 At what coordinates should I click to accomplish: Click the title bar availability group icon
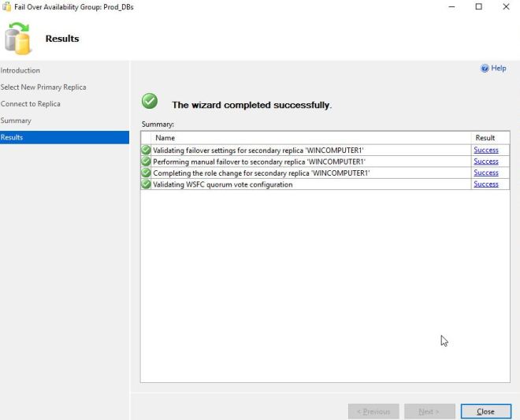(x=6, y=6)
